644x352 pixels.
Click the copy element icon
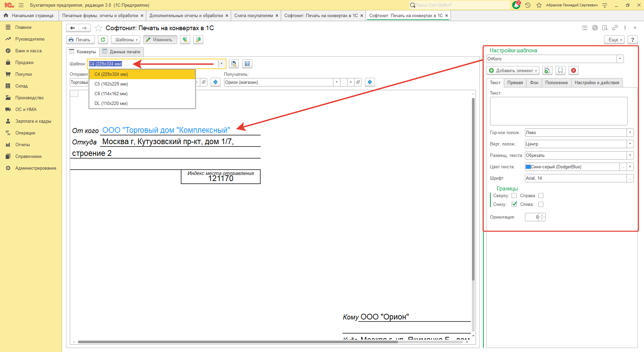547,70
